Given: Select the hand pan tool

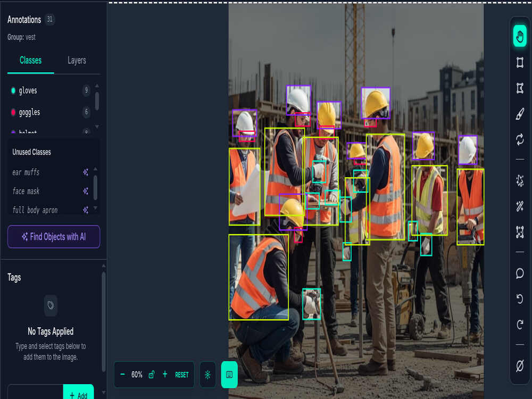Looking at the screenshot, I should click(520, 36).
